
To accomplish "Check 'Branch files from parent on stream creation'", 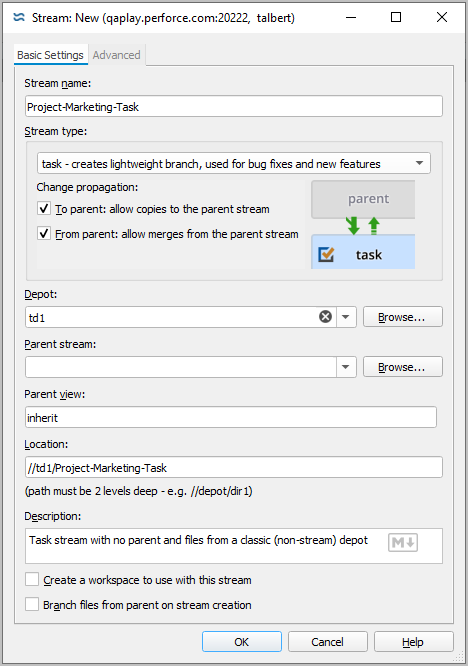I will pyautogui.click(x=32, y=604).
